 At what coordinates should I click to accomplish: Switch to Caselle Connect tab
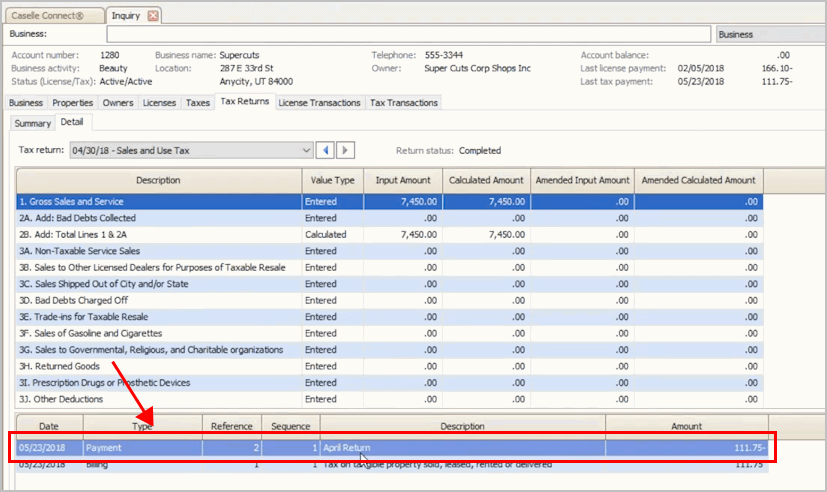pyautogui.click(x=54, y=16)
